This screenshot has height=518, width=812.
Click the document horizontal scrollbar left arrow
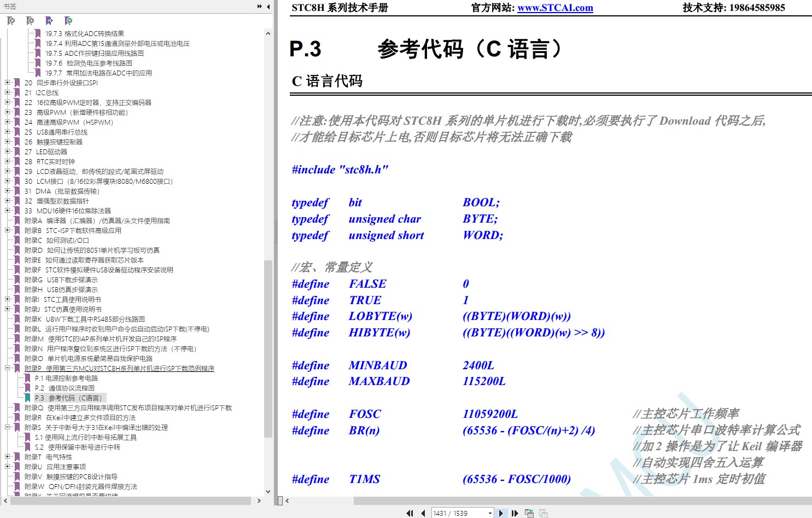(287, 500)
